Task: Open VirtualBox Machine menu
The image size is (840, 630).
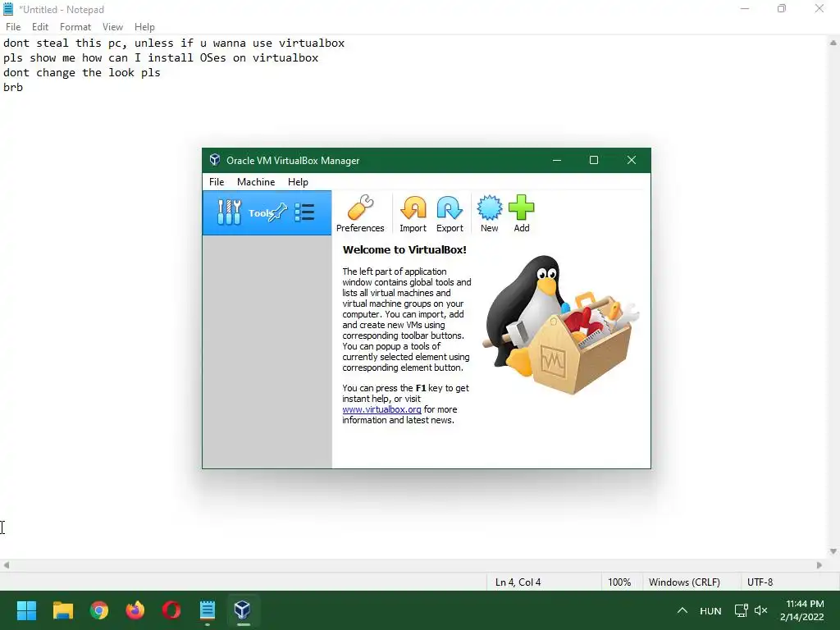Action: [x=256, y=182]
